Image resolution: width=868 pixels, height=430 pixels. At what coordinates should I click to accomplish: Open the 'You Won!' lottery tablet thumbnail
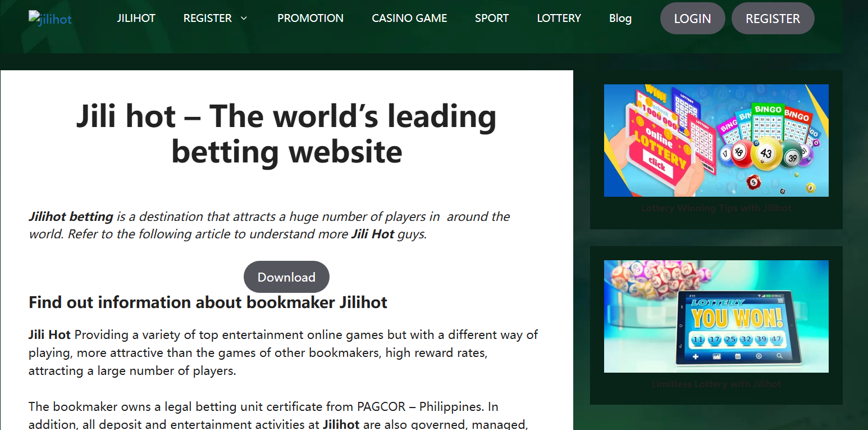point(716,316)
